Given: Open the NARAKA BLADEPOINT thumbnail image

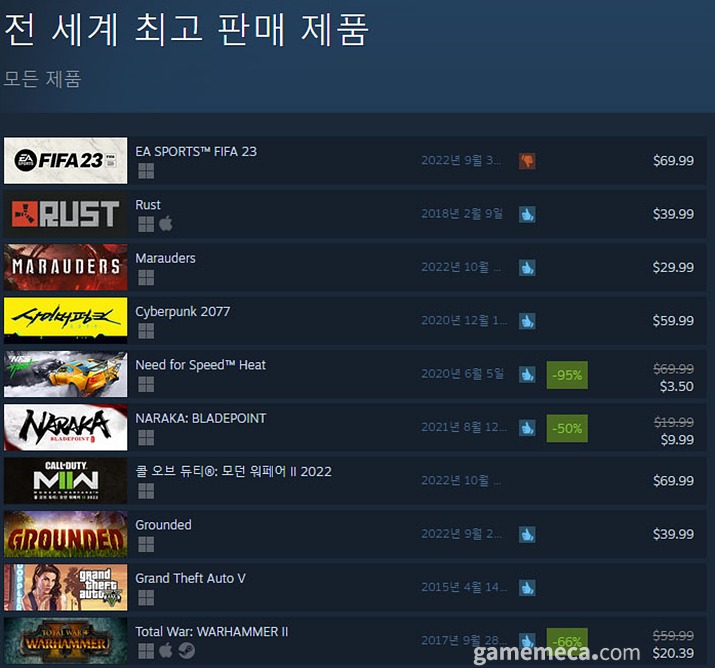Looking at the screenshot, I should click(x=66, y=427).
